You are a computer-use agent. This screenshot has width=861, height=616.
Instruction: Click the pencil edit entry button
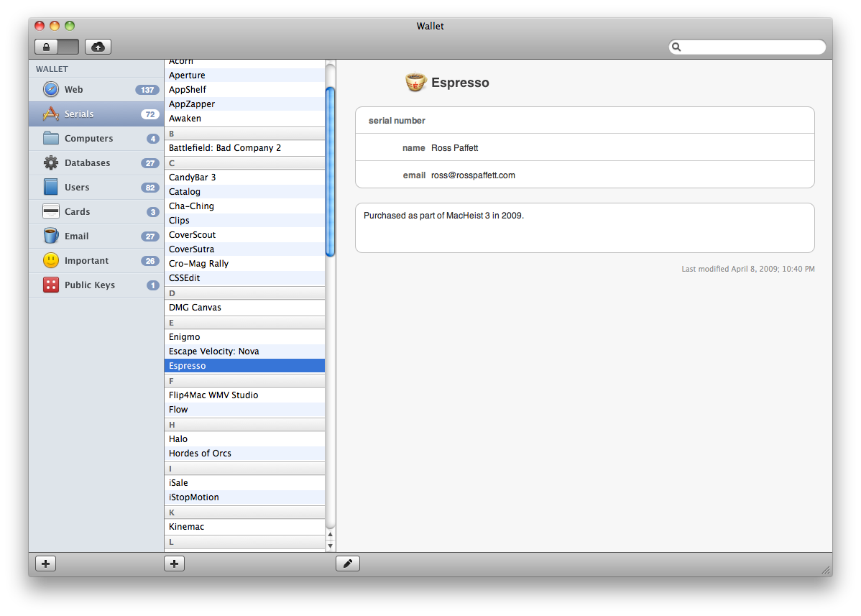[x=347, y=564]
